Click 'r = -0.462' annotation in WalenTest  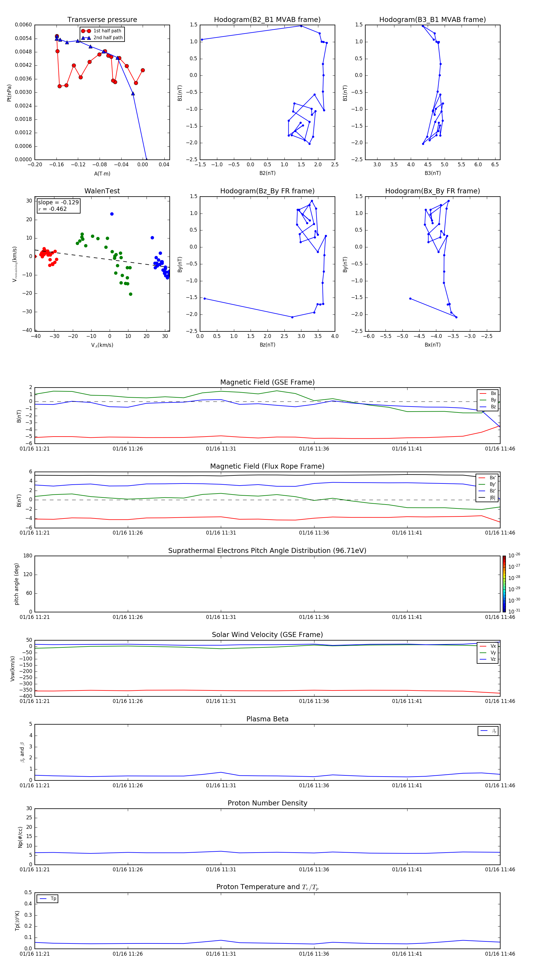click(53, 209)
